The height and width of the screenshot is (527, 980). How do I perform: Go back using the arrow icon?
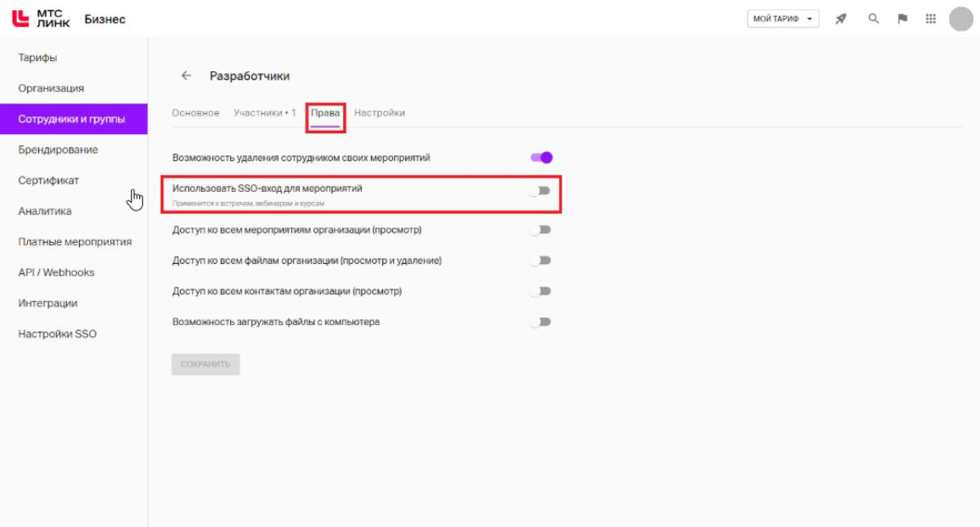click(x=186, y=76)
